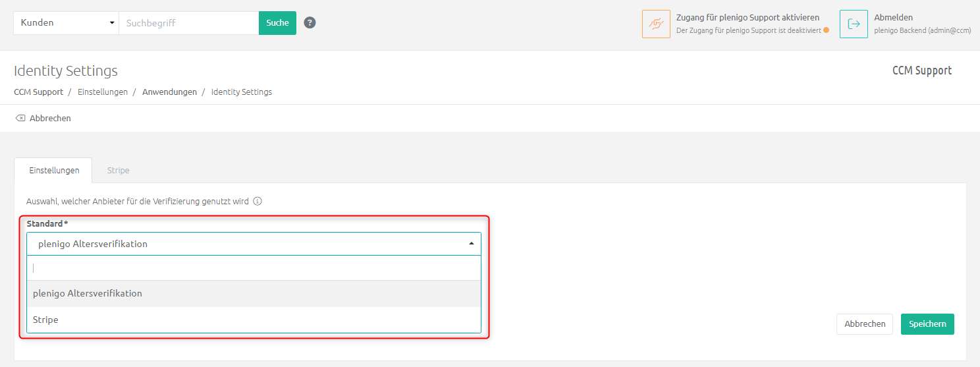Select the Einstellungen tab
Screen dimensions: 980x367
coord(54,171)
